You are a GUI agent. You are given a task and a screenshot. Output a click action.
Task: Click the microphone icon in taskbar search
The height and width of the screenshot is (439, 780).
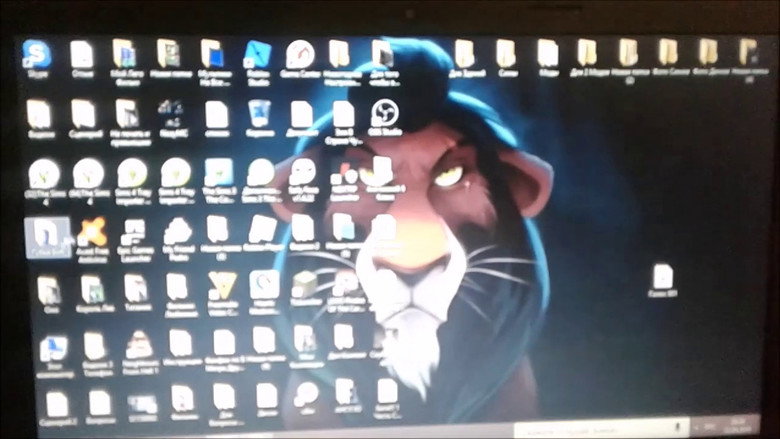pyautogui.click(x=677, y=428)
